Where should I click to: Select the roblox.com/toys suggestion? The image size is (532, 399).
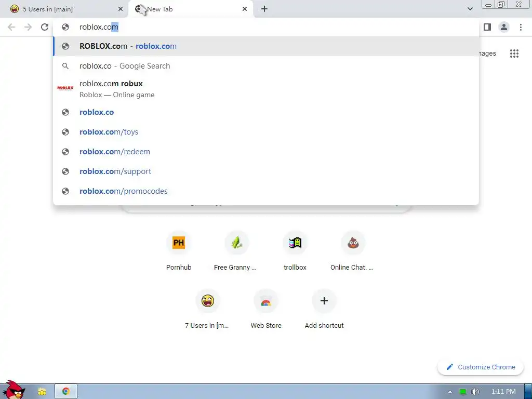(266, 132)
